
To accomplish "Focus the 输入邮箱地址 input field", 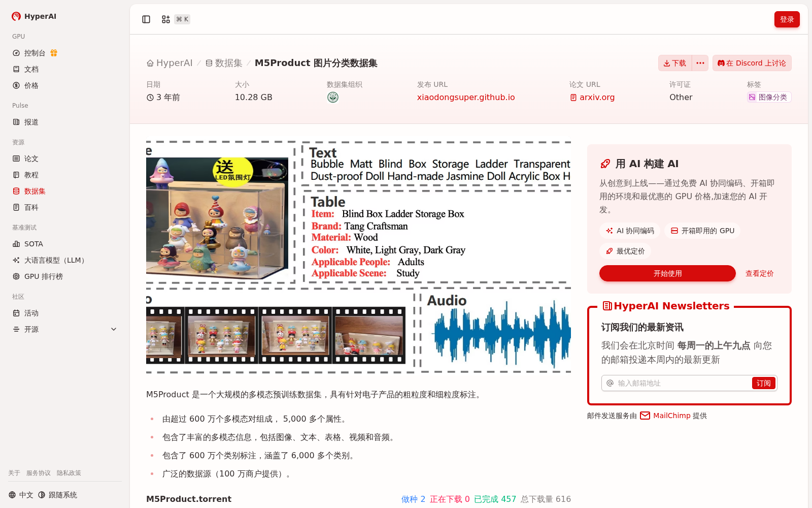I will (683, 383).
